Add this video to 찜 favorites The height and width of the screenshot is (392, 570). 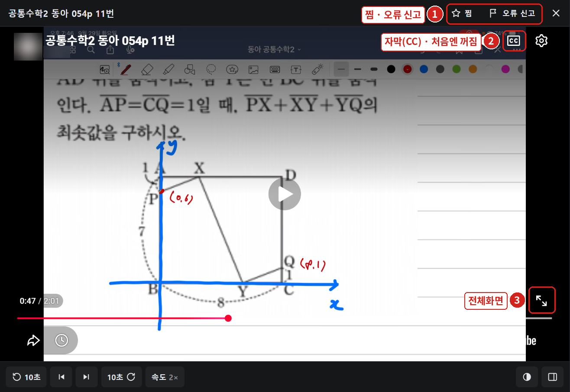[462, 13]
